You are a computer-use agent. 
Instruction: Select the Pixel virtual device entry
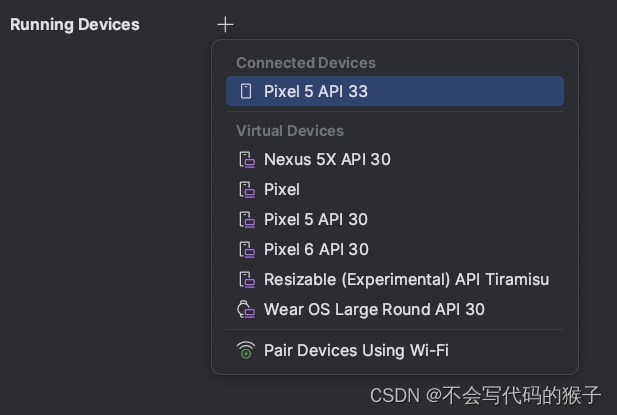pyautogui.click(x=282, y=190)
